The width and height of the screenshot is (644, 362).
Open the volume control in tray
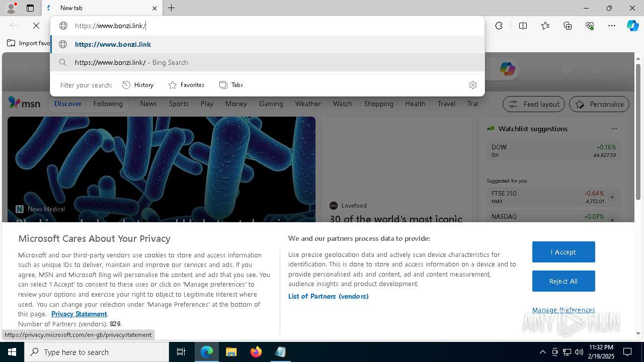click(x=579, y=352)
